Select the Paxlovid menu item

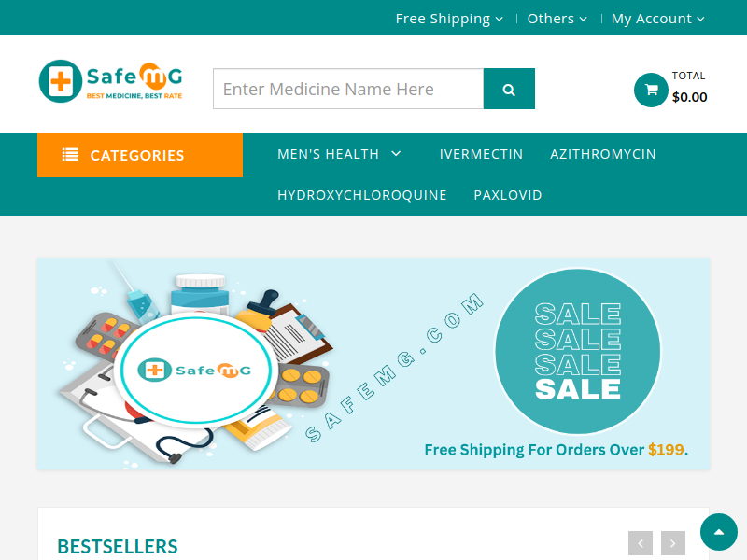click(508, 195)
